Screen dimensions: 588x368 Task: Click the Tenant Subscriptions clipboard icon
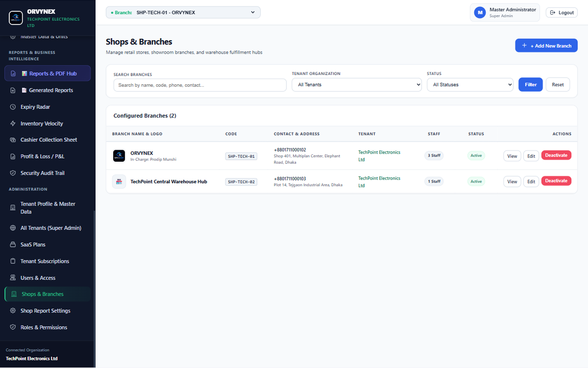[13, 261]
